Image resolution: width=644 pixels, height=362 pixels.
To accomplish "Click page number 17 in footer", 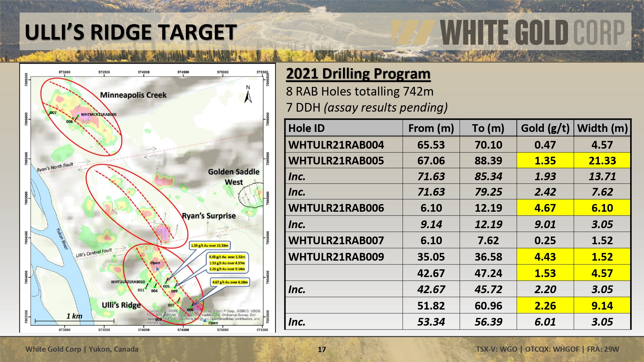I will point(322,349).
